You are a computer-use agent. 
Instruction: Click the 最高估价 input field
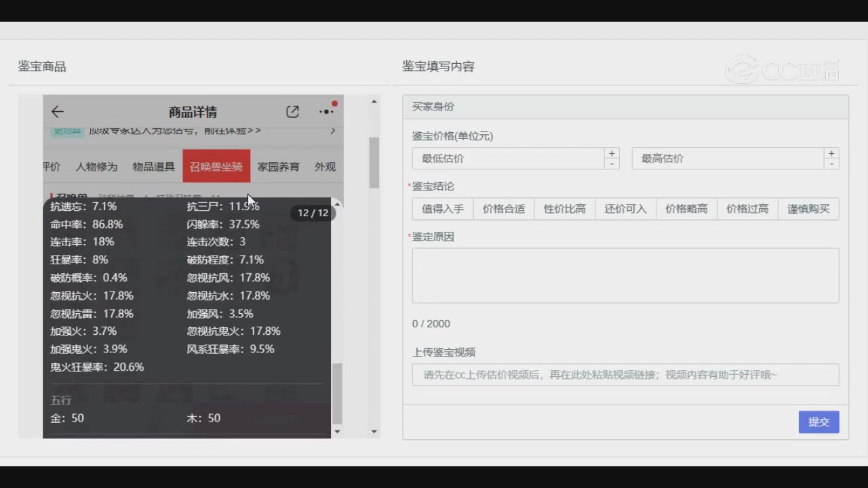[728, 159]
